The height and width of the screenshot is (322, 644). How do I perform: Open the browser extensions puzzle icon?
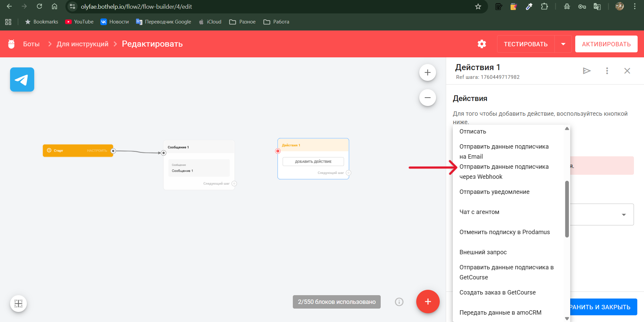click(545, 6)
